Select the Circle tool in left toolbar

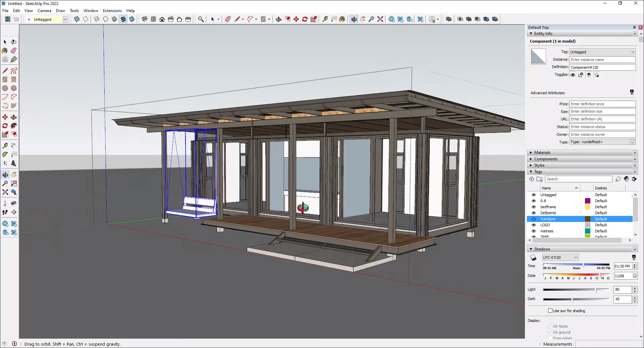coord(5,88)
